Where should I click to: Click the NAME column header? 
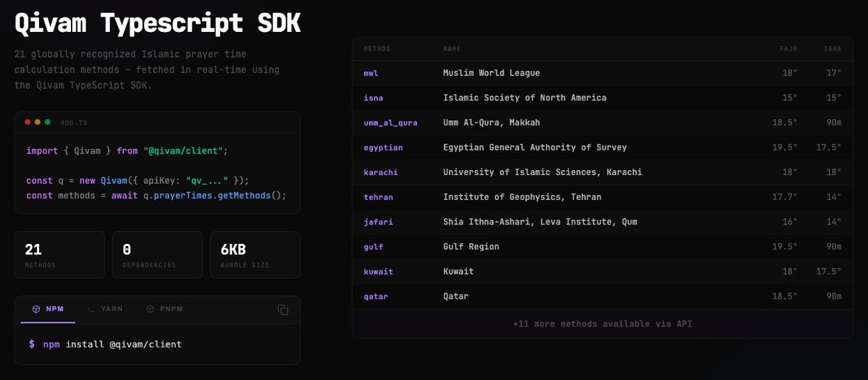point(452,48)
